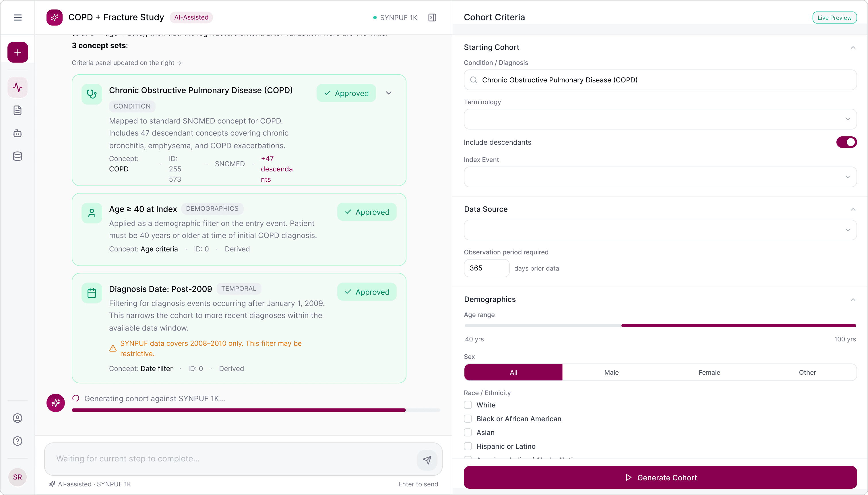Select All sex option
Image resolution: width=868 pixels, height=495 pixels.
pyautogui.click(x=514, y=373)
